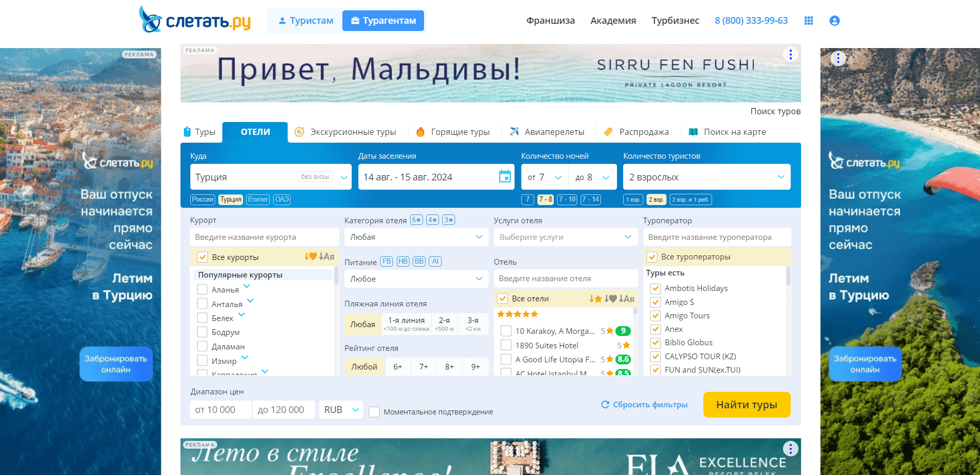980x475 pixels.
Task: Uncheck the Все отели checkbox
Action: [502, 298]
